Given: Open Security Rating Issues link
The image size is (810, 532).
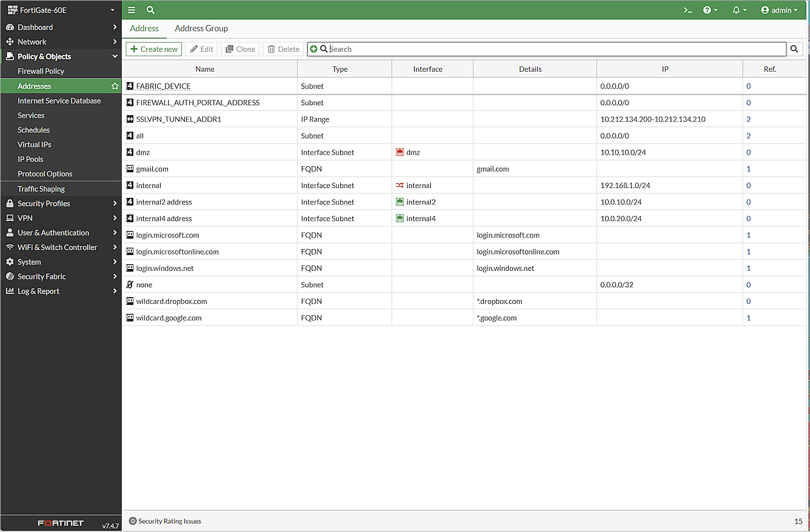Looking at the screenshot, I should pyautogui.click(x=169, y=521).
